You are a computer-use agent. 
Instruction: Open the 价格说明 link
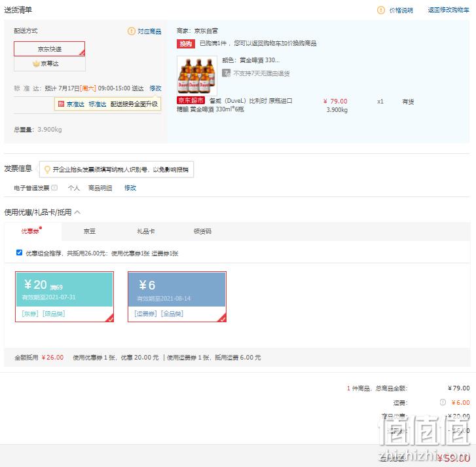point(401,10)
